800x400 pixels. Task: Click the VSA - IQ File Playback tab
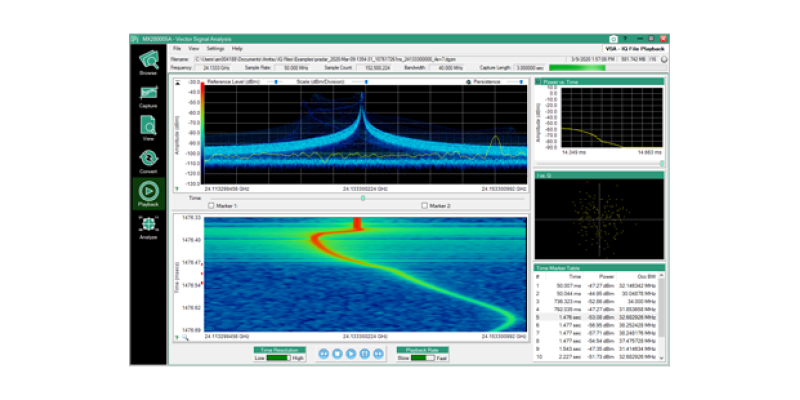point(635,48)
